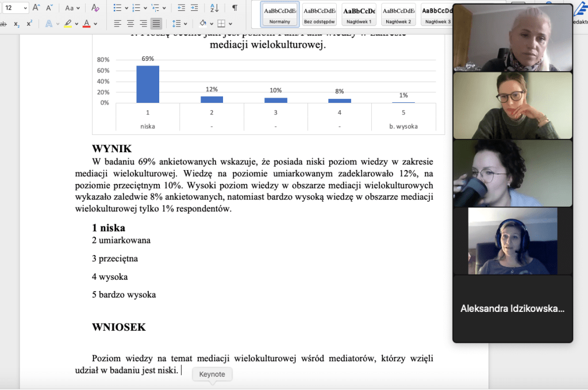
Task: Open the line spacing dropdown arrow
Action: tap(185, 24)
